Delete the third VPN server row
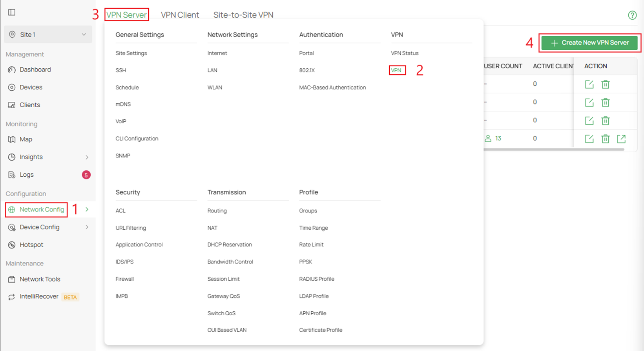644x351 pixels. click(x=606, y=121)
